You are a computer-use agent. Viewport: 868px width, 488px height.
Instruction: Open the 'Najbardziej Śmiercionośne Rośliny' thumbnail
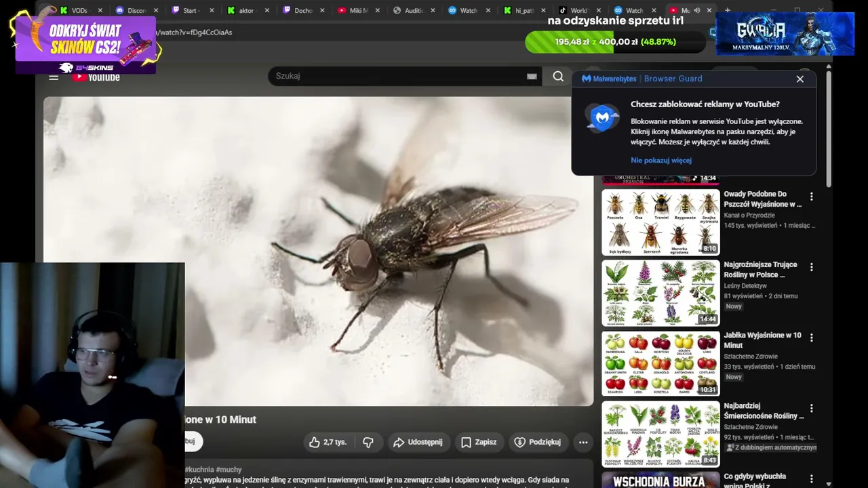pyautogui.click(x=660, y=434)
